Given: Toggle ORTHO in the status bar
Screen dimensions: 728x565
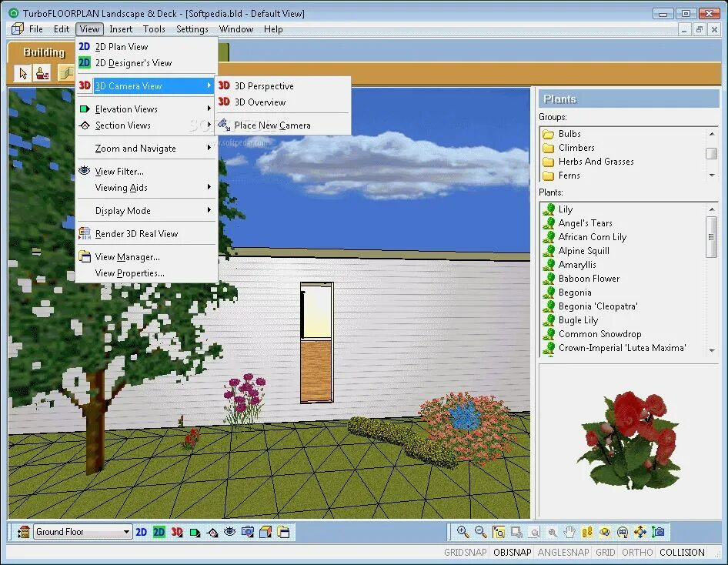Looking at the screenshot, I should [x=637, y=553].
